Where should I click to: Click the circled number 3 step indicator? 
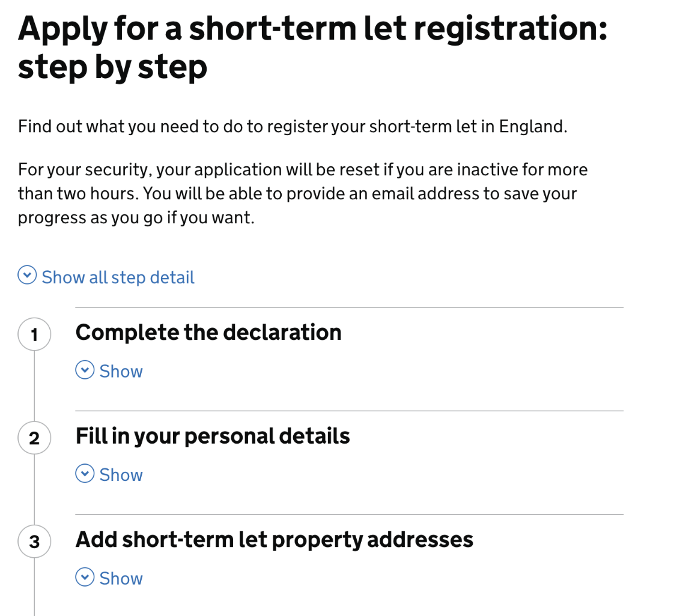[x=34, y=541]
